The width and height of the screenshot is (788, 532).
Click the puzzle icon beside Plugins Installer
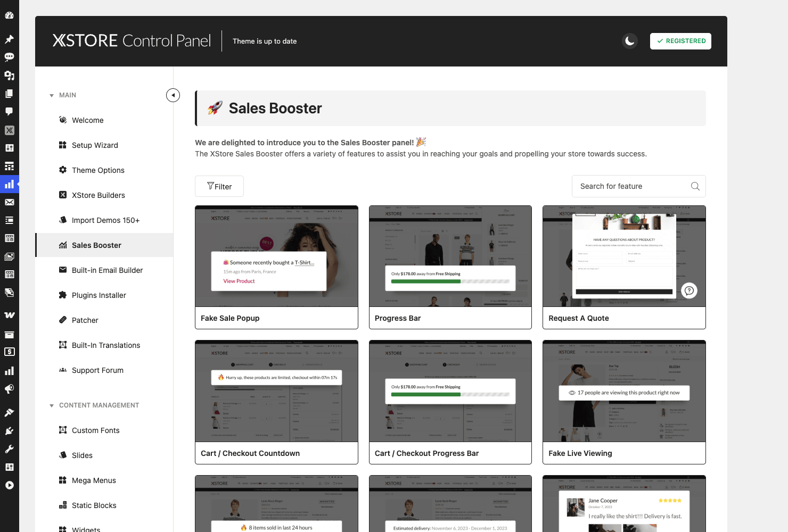tap(63, 295)
